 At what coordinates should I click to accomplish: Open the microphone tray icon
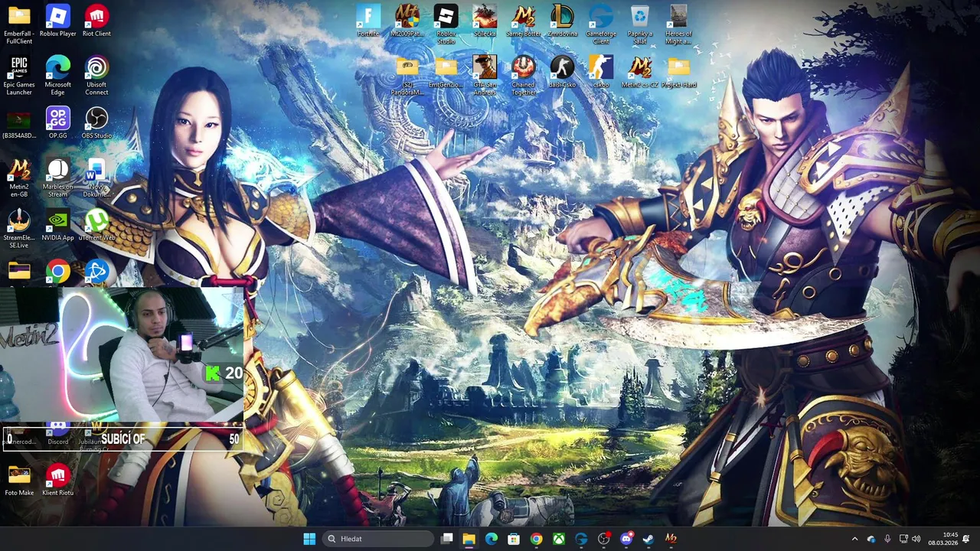887,539
